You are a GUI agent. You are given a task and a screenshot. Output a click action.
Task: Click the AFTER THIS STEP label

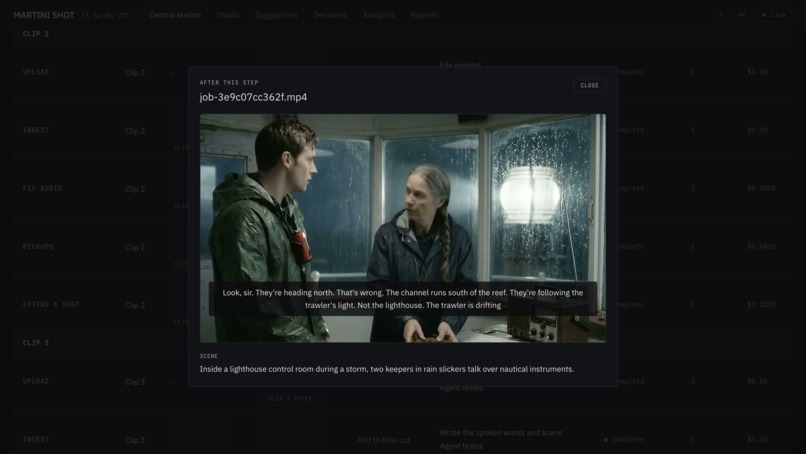point(229,82)
